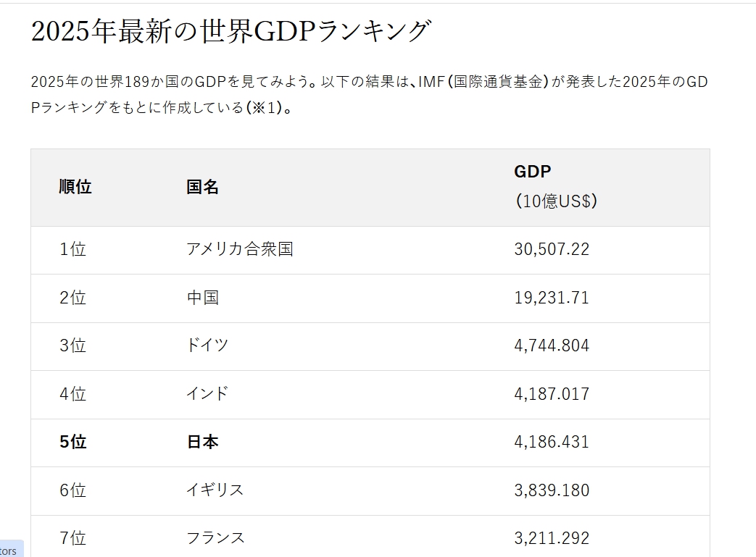This screenshot has width=756, height=557.
Task: Click the アメリカ合衆国 country cell
Action: (x=240, y=249)
